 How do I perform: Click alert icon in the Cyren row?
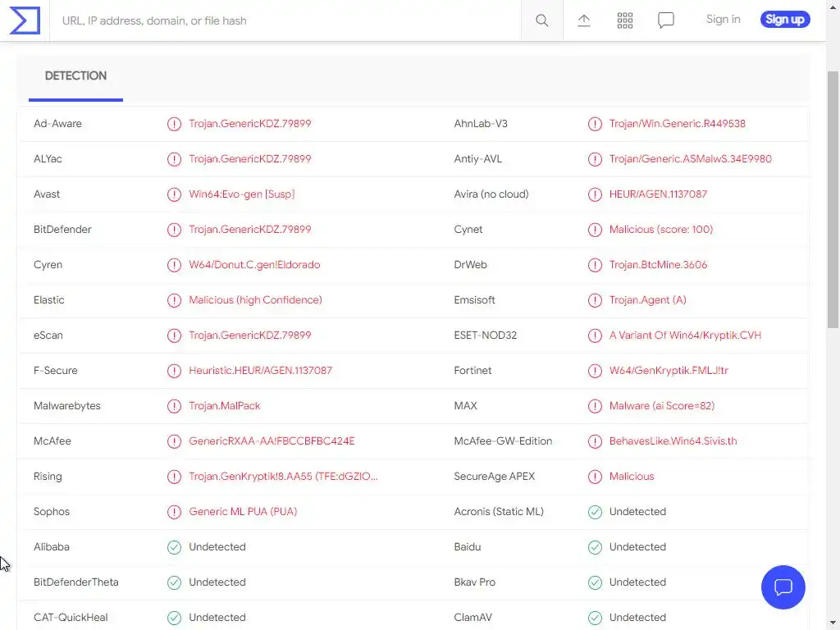pos(174,265)
